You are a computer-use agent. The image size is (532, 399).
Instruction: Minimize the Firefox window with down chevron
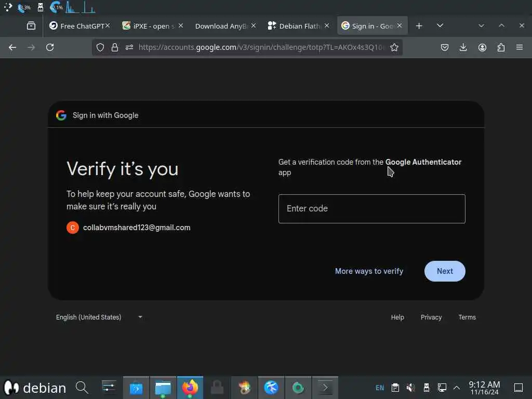click(x=481, y=26)
